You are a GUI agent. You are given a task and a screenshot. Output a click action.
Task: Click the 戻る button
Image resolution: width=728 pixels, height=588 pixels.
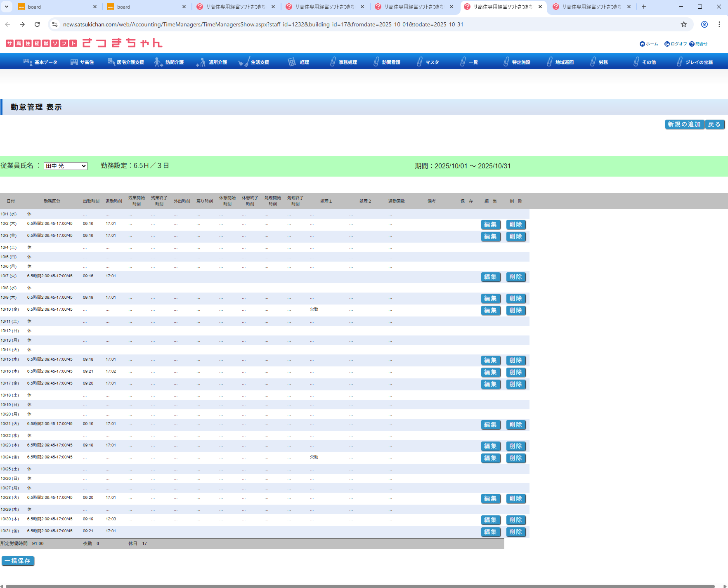tap(714, 124)
